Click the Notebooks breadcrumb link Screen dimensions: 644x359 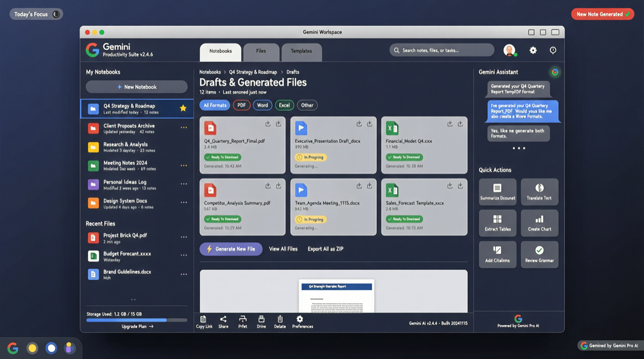pos(210,72)
